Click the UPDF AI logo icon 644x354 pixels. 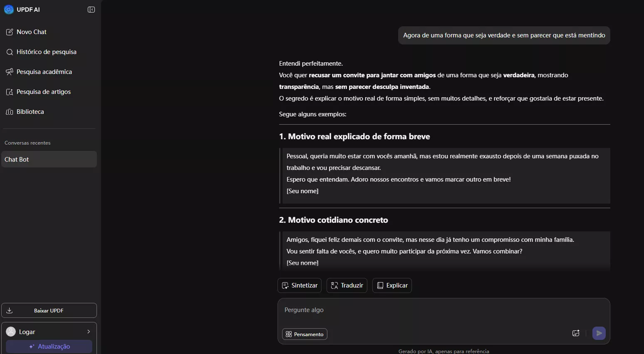pyautogui.click(x=9, y=10)
